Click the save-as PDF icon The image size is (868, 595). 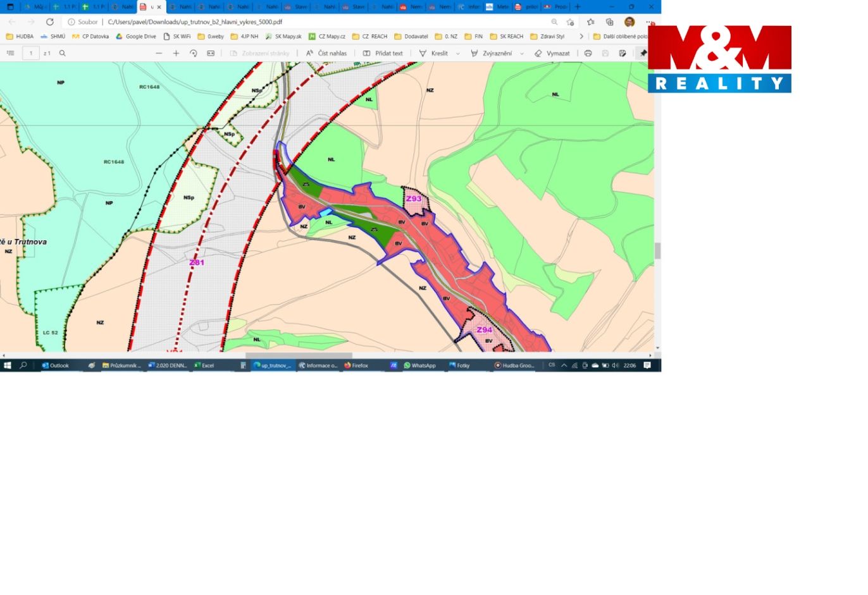click(x=623, y=53)
